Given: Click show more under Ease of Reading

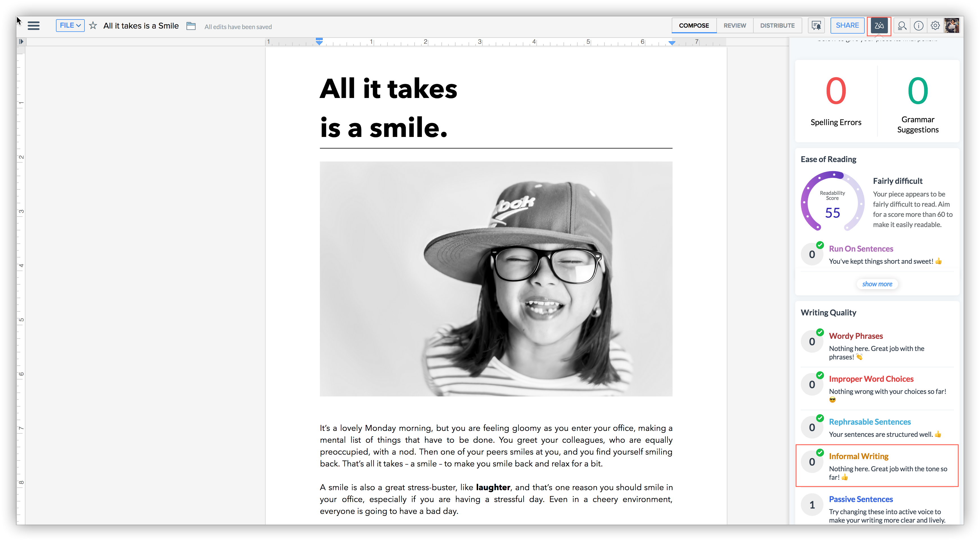Looking at the screenshot, I should coord(877,284).
